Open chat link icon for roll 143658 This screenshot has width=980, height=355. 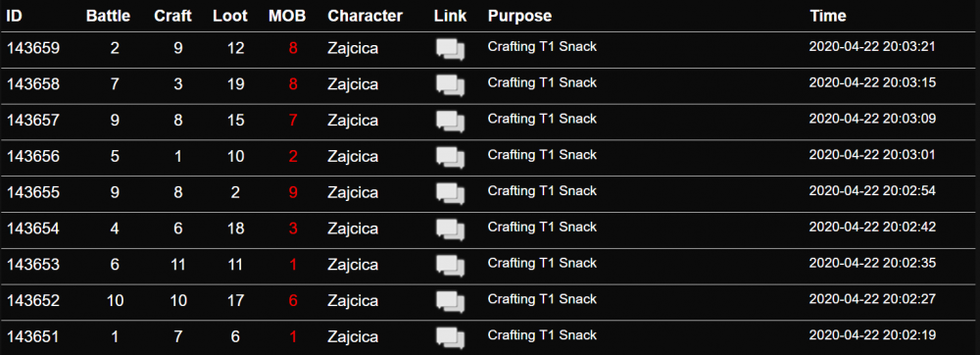pyautogui.click(x=450, y=85)
